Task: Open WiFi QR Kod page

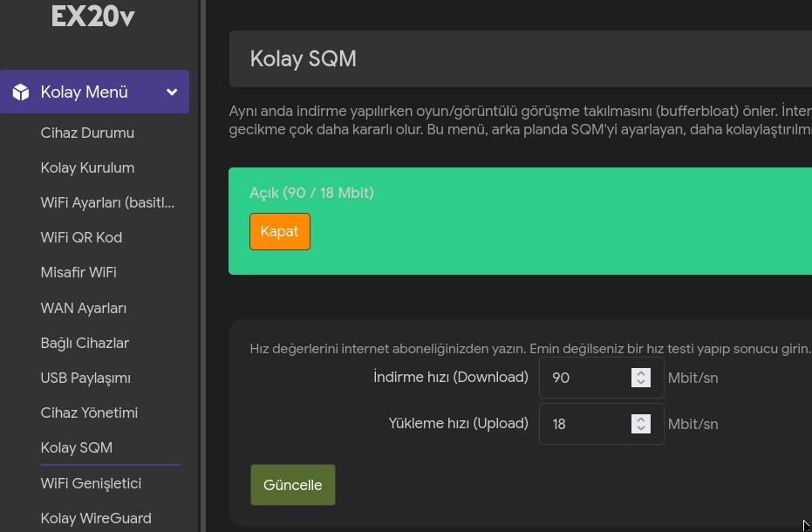Action: tap(81, 237)
